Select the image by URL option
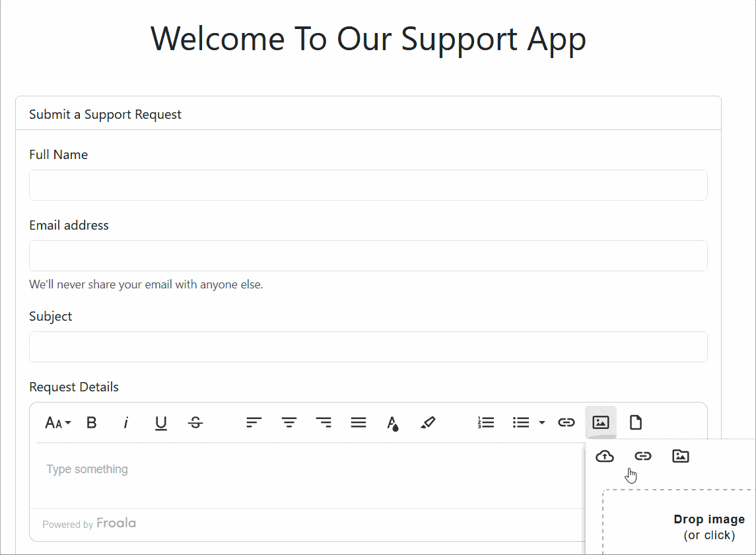756x555 pixels. (642, 455)
